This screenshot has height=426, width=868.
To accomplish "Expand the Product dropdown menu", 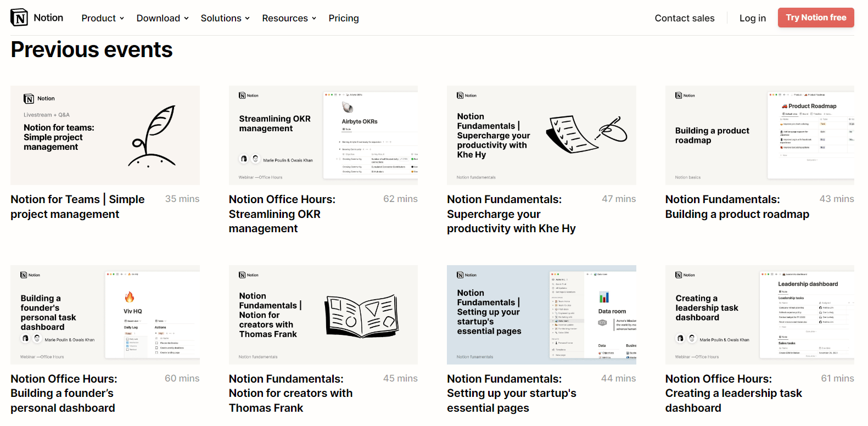I will 103,18.
